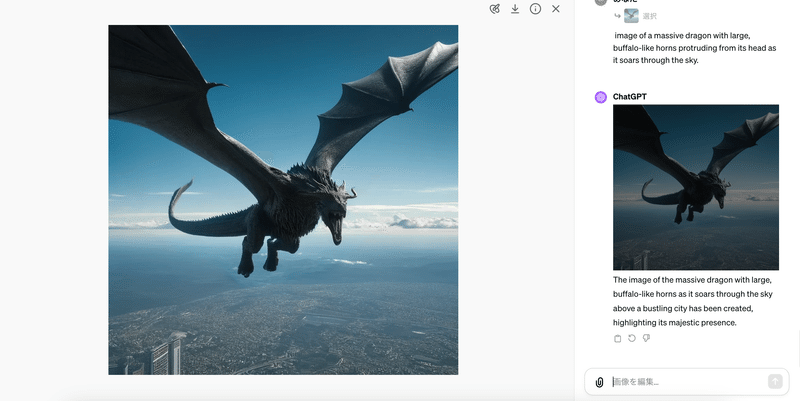Copy ChatGPT's response with clipboard icon
This screenshot has height=401, width=800.
pos(617,338)
